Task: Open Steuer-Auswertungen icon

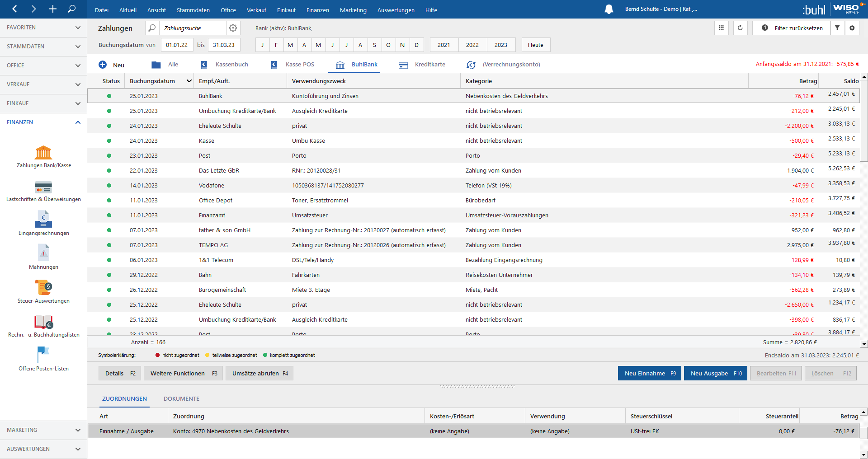Action: click(x=43, y=288)
